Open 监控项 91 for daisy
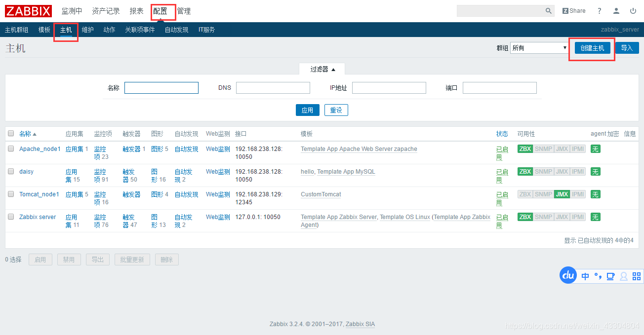This screenshot has width=644, height=335. coord(101,176)
